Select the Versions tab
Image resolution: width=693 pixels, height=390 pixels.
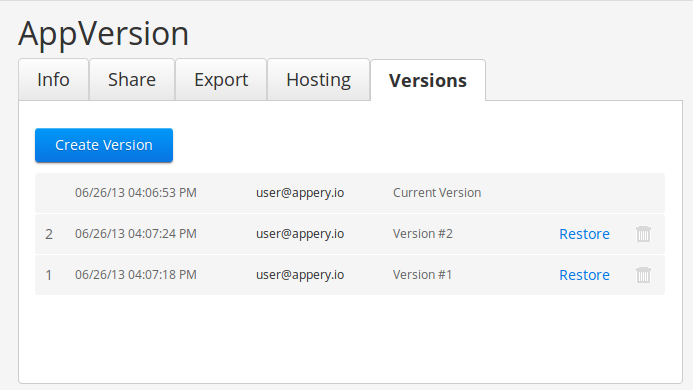click(x=428, y=80)
